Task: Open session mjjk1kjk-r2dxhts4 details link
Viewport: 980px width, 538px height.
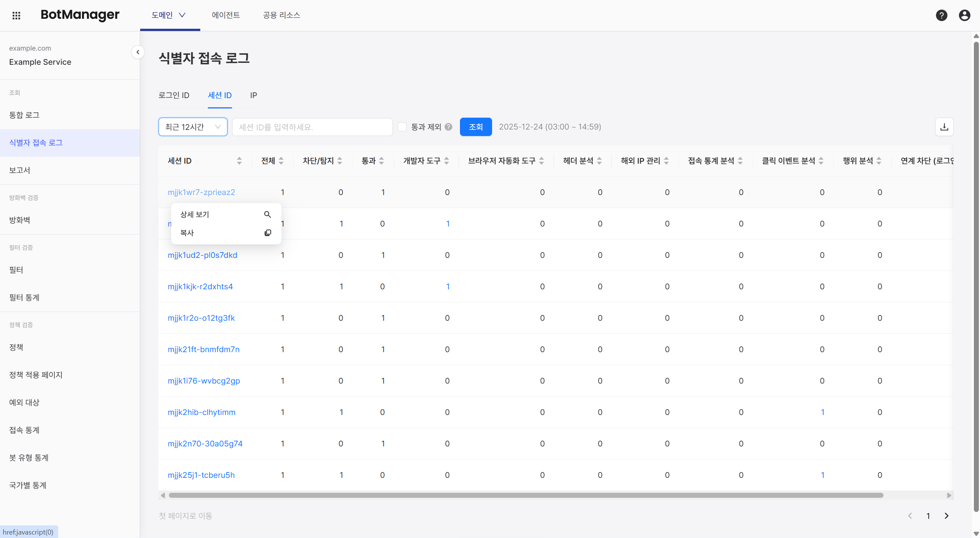Action: [200, 286]
